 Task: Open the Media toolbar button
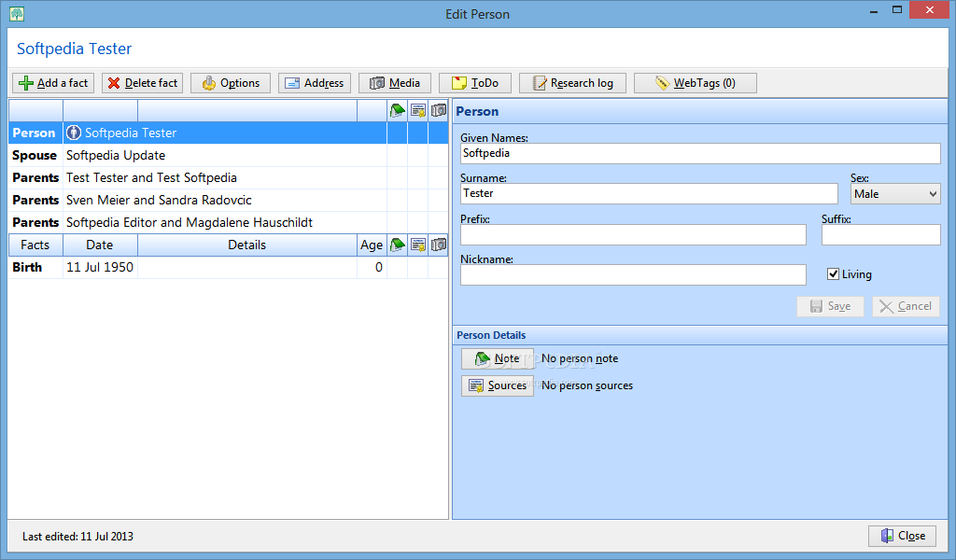coord(395,83)
